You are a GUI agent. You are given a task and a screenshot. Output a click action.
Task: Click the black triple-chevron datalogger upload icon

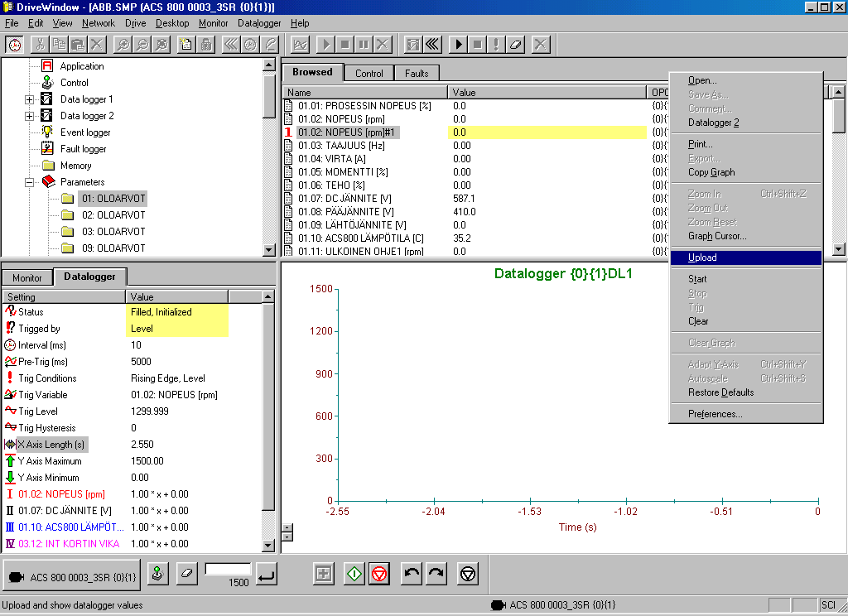click(432, 45)
